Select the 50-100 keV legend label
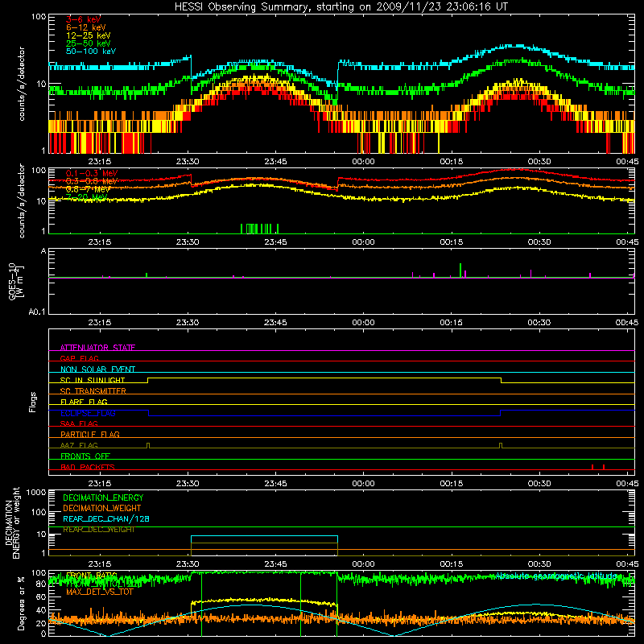 [x=91, y=52]
